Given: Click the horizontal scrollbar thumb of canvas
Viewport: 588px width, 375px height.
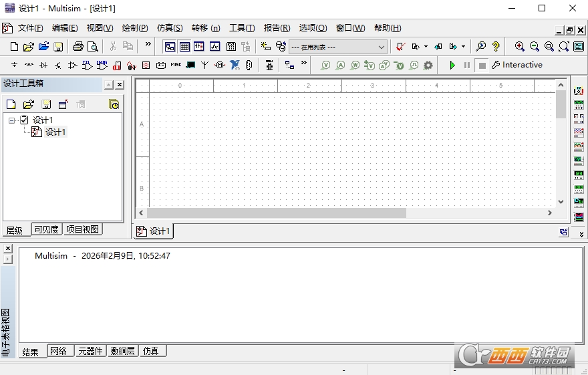Looking at the screenshot, I should (277, 213).
